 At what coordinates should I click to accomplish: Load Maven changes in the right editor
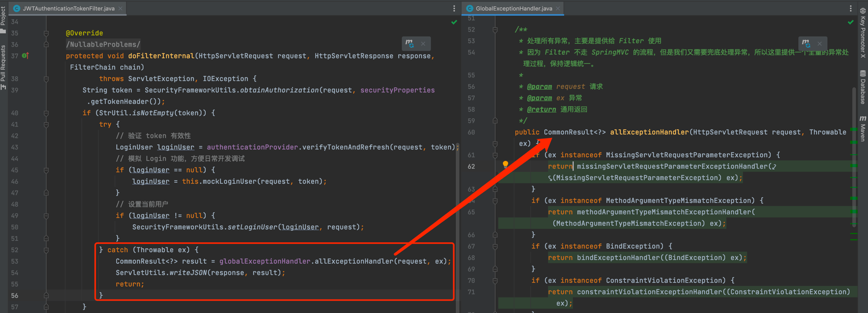click(806, 44)
